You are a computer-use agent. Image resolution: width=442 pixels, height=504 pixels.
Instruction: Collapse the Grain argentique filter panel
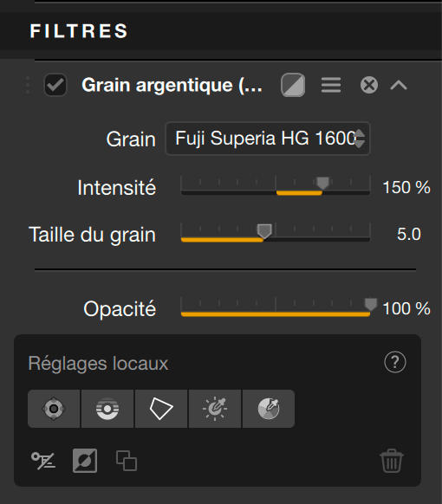[x=399, y=85]
